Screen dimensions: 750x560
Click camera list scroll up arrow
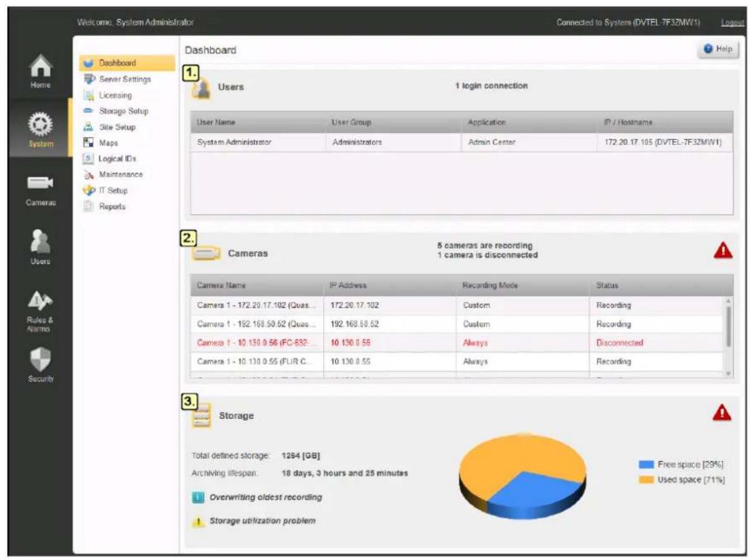(x=728, y=301)
